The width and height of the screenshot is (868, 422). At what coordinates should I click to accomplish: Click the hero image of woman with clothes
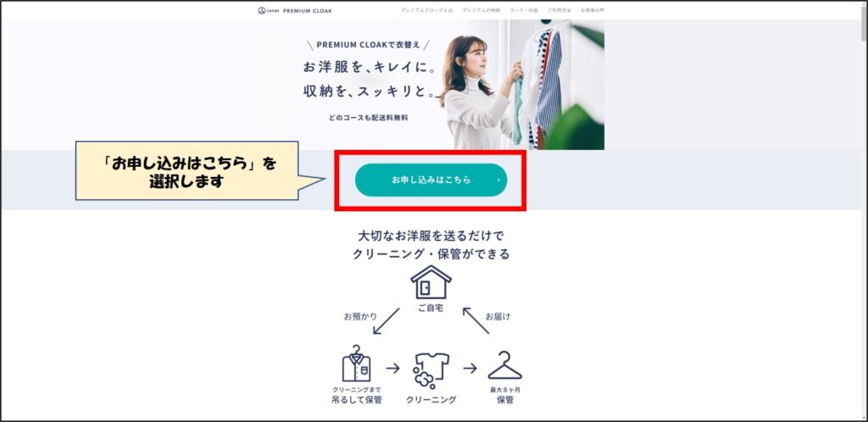pyautogui.click(x=521, y=85)
